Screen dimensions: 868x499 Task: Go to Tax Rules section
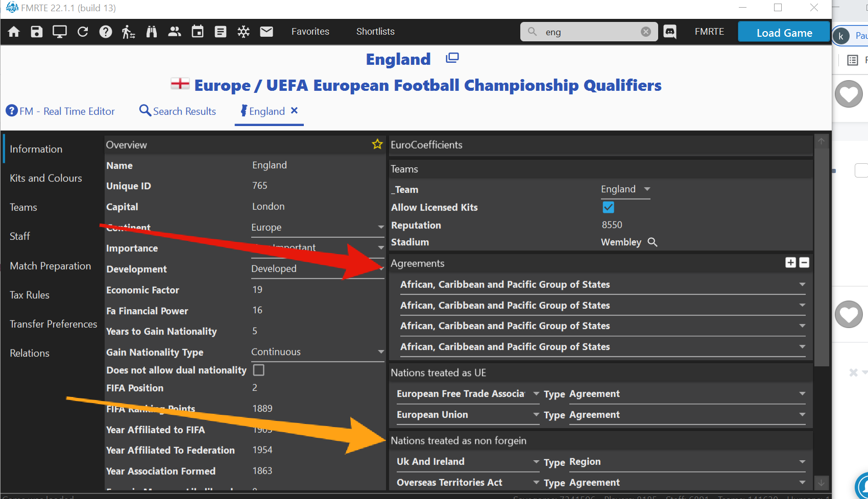[30, 295]
